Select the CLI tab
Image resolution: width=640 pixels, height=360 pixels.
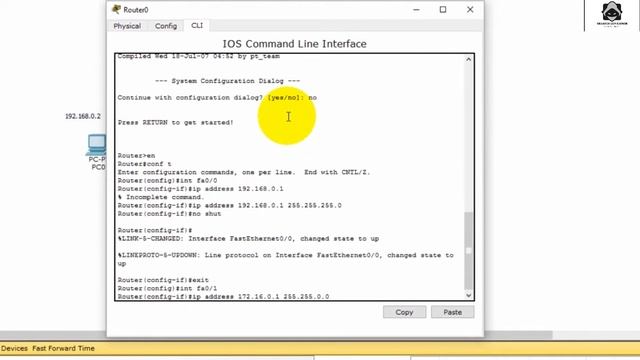(x=197, y=25)
